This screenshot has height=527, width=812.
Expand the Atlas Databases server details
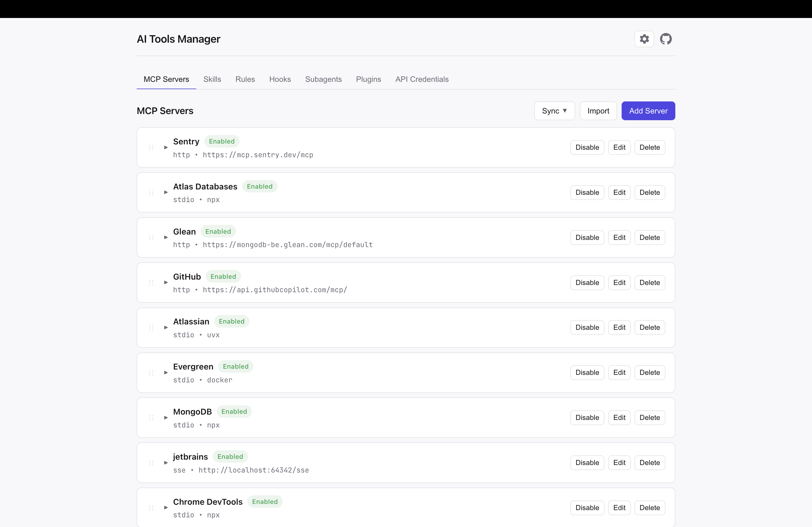[166, 193]
